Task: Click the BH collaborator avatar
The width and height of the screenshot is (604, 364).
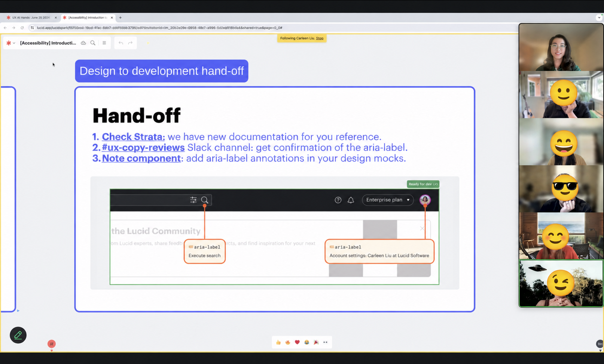Action: click(600, 344)
